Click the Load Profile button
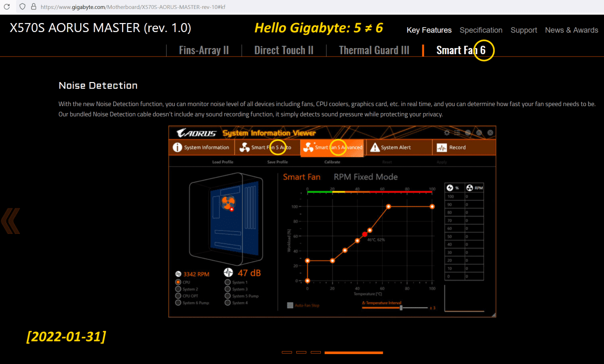The width and height of the screenshot is (604, 364). [223, 162]
